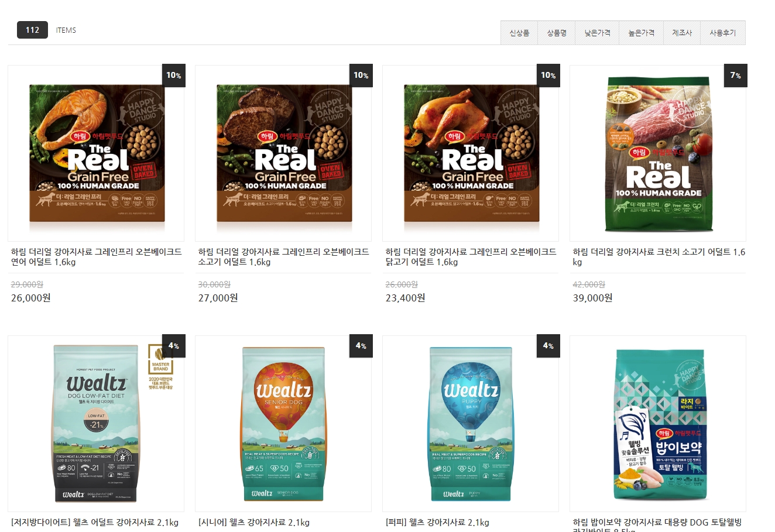Viewport: 775px width, 532px height.
Task: Open the green The Real crunch bag image
Action: pos(658,153)
